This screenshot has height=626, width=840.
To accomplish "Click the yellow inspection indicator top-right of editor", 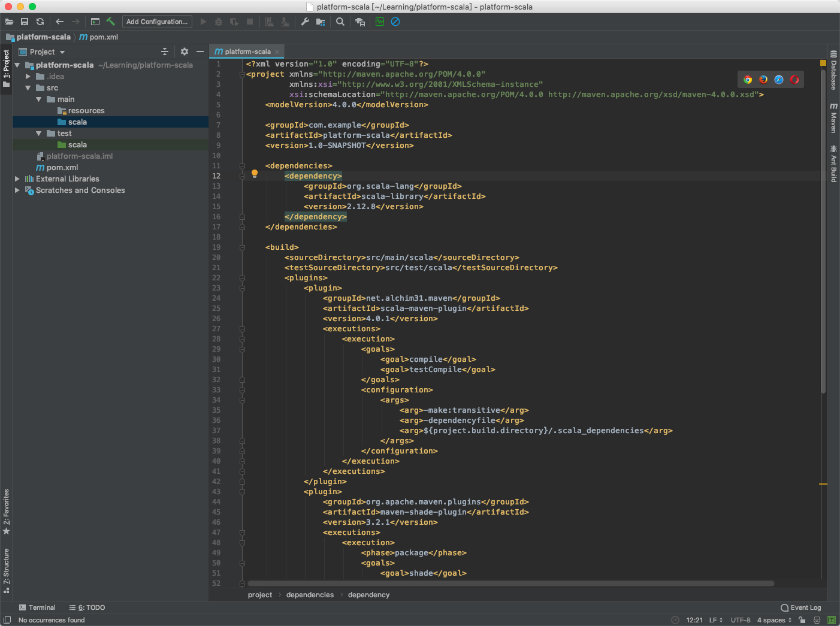I will click(823, 63).
